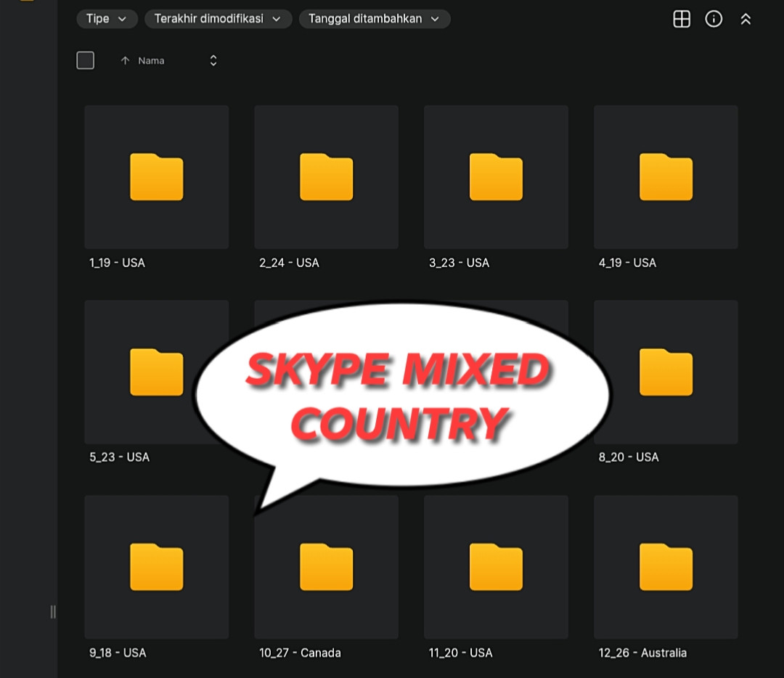
Task: Open the 8_20 - USA folder icon
Action: (666, 372)
